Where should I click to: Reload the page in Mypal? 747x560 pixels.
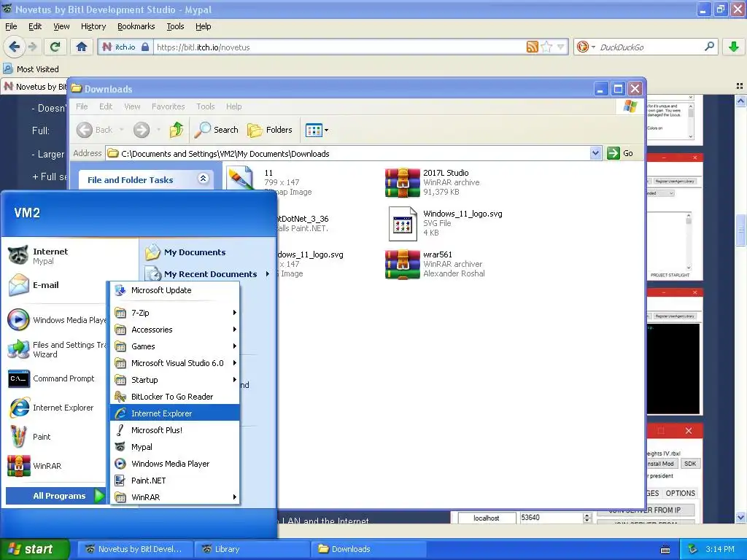(55, 47)
